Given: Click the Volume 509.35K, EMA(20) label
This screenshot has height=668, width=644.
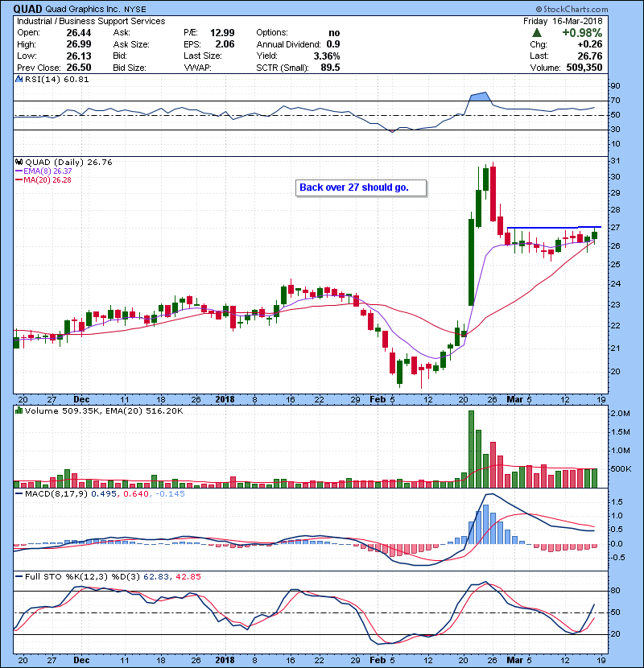Looking at the screenshot, I should [104, 411].
